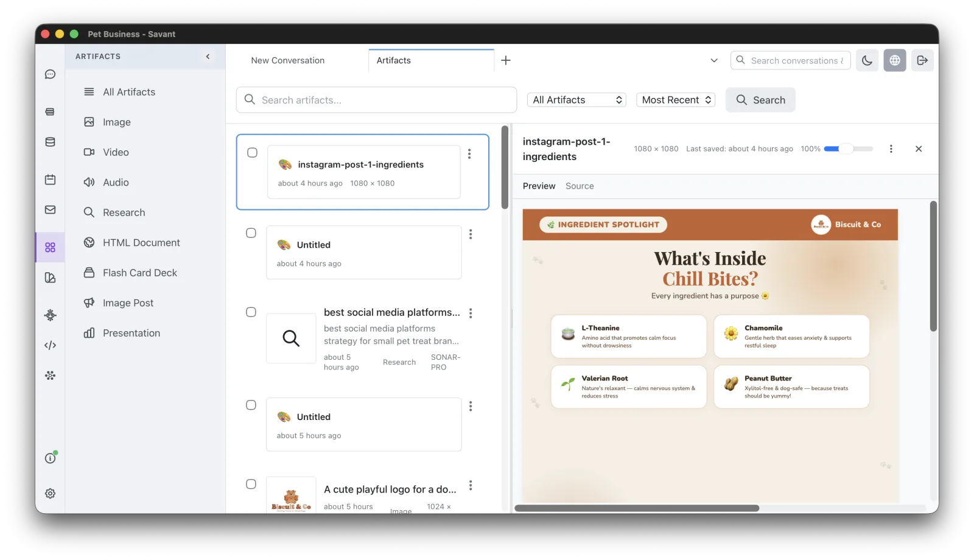Image resolution: width=974 pixels, height=560 pixels.
Task: Filter by Research category
Action: pyautogui.click(x=124, y=212)
